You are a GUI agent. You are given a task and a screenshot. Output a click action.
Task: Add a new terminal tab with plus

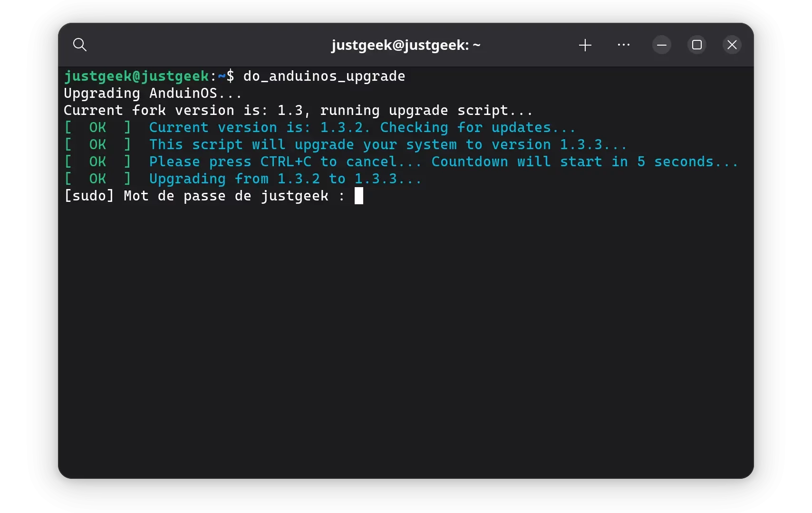click(x=585, y=45)
